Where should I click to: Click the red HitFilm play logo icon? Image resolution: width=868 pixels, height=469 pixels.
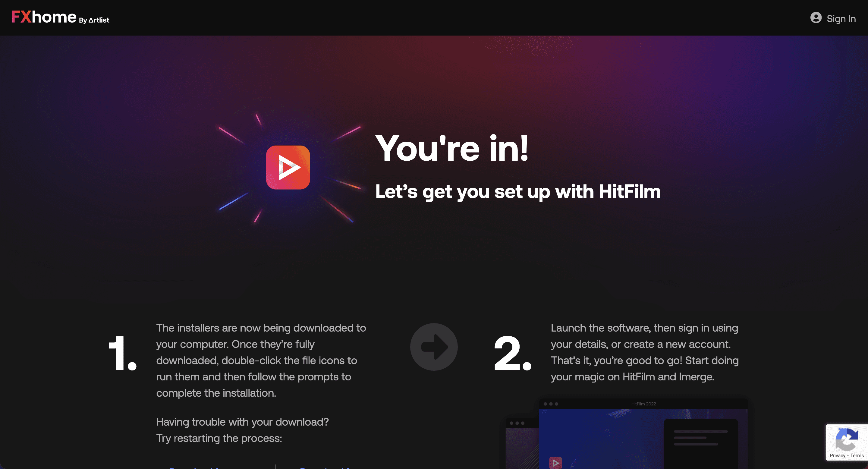[x=288, y=168]
